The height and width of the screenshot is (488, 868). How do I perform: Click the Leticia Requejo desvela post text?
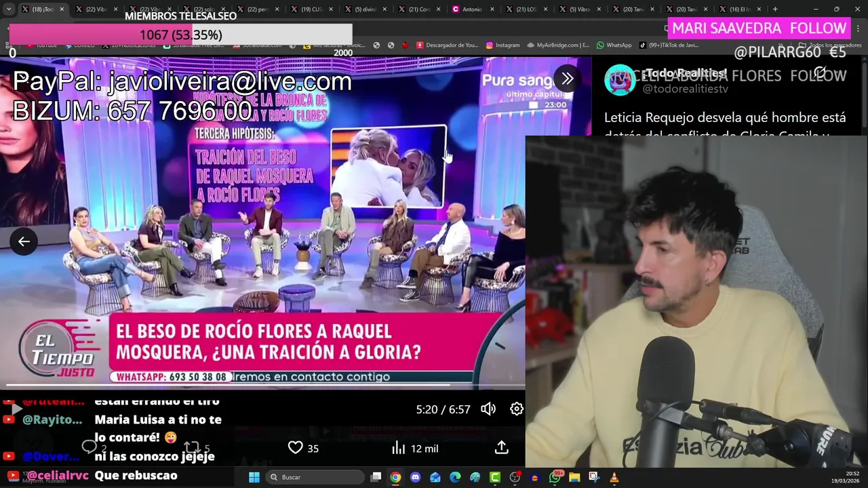pyautogui.click(x=725, y=125)
